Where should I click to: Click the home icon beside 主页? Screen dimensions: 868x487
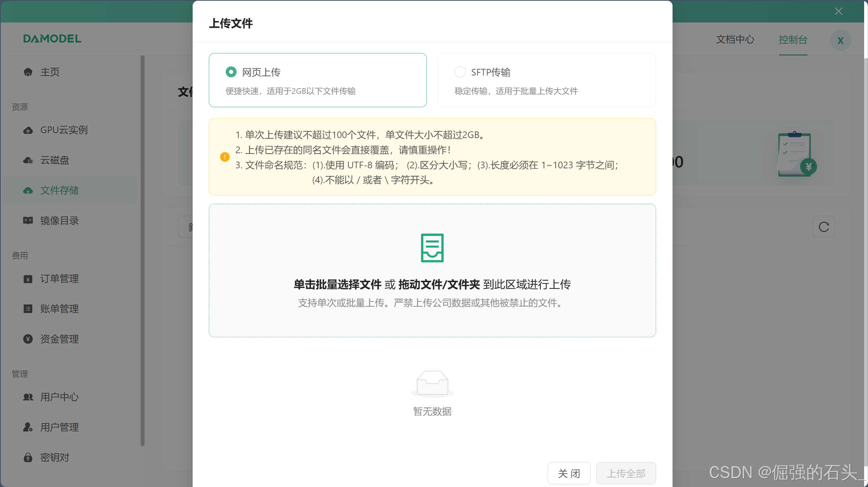point(28,72)
